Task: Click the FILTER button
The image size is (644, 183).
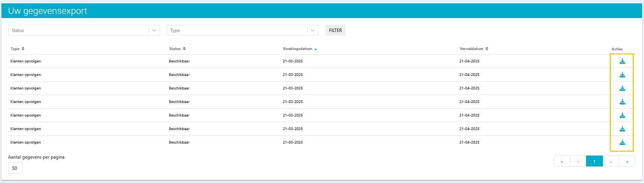Action: [x=335, y=30]
